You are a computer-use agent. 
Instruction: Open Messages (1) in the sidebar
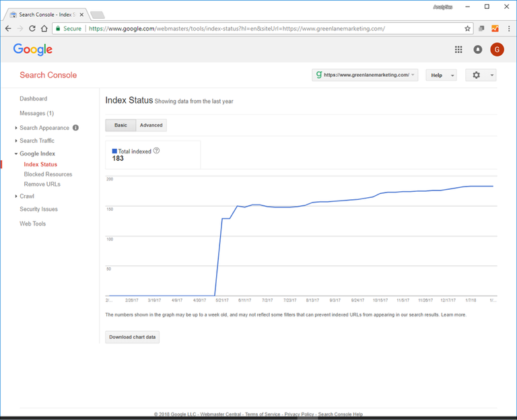36,113
